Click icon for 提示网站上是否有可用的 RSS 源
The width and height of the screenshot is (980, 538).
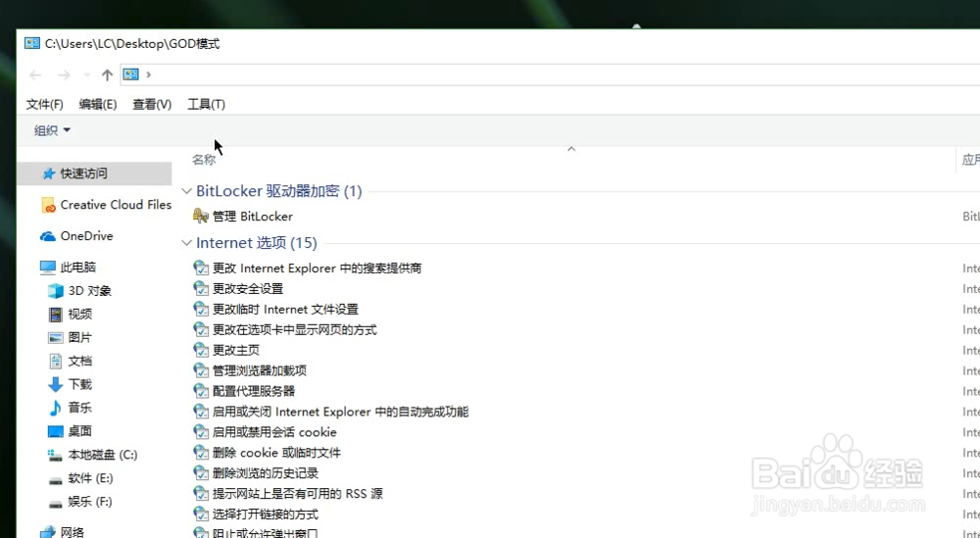coord(201,494)
